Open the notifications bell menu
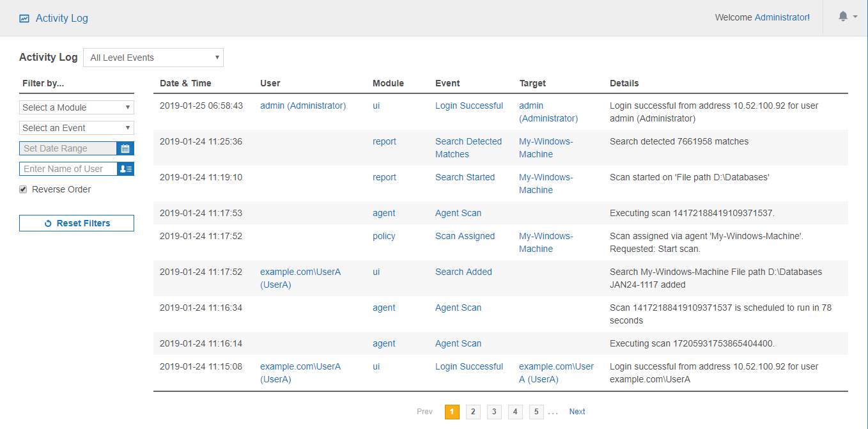The width and height of the screenshot is (868, 429). 847,17
